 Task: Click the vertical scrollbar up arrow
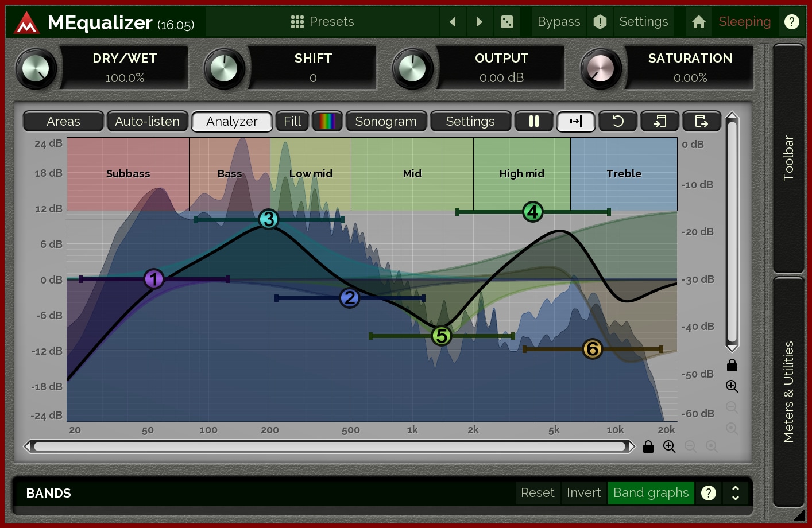pos(732,116)
